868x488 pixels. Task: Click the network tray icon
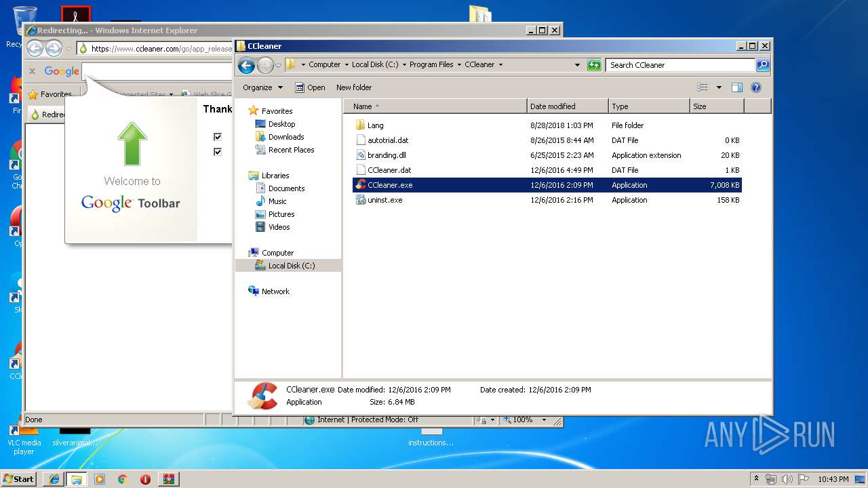(771, 479)
